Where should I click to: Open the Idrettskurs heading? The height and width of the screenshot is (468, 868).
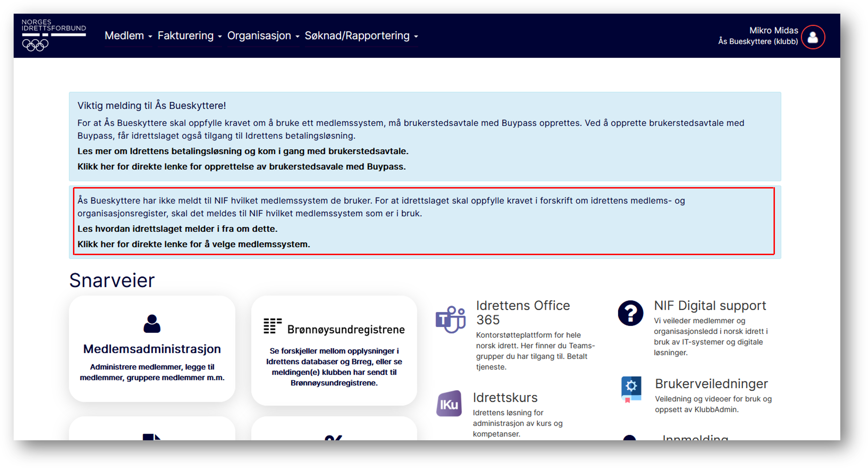[505, 397]
